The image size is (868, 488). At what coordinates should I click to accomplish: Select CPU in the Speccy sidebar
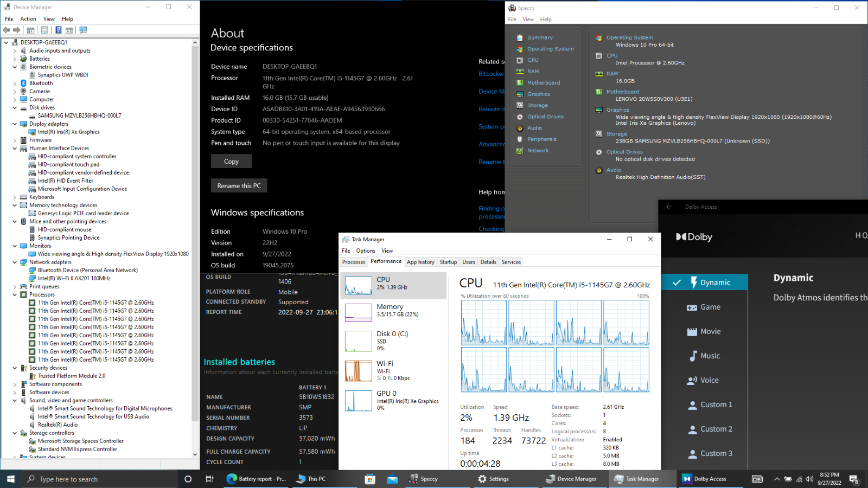point(533,60)
